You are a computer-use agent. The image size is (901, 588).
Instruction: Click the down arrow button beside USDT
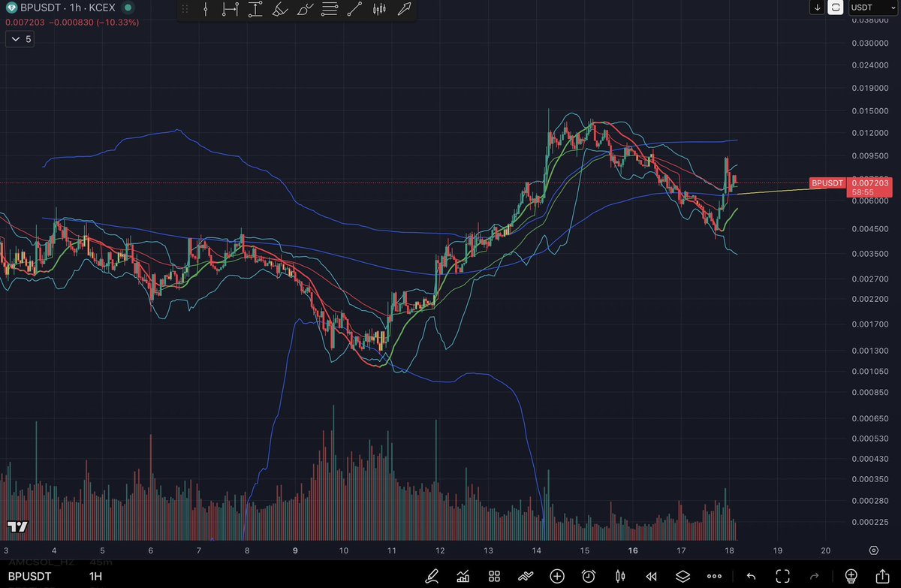coord(818,8)
